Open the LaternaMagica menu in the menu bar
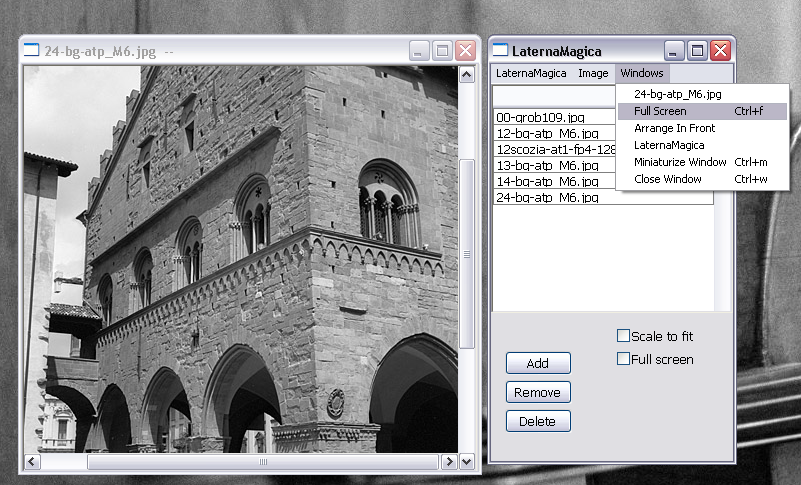This screenshot has height=485, width=801. point(531,73)
